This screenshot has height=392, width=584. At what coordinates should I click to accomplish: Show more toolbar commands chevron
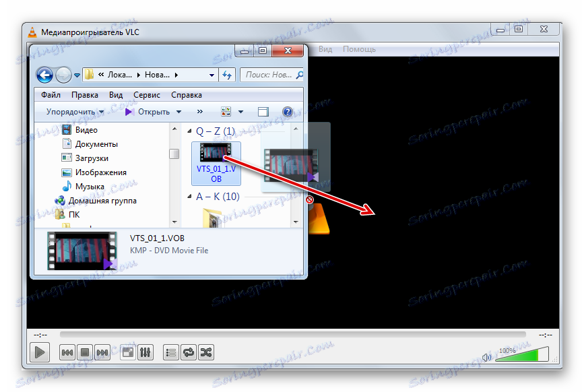coord(200,112)
